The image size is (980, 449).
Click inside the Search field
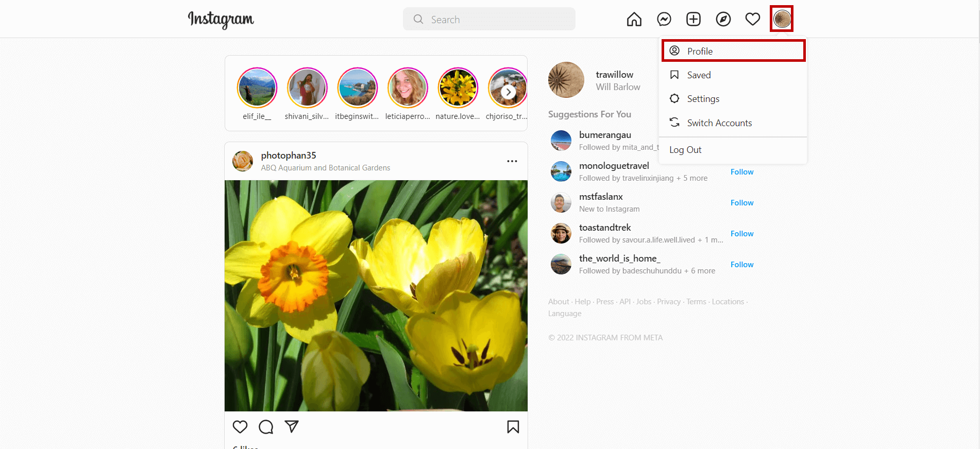click(x=489, y=19)
